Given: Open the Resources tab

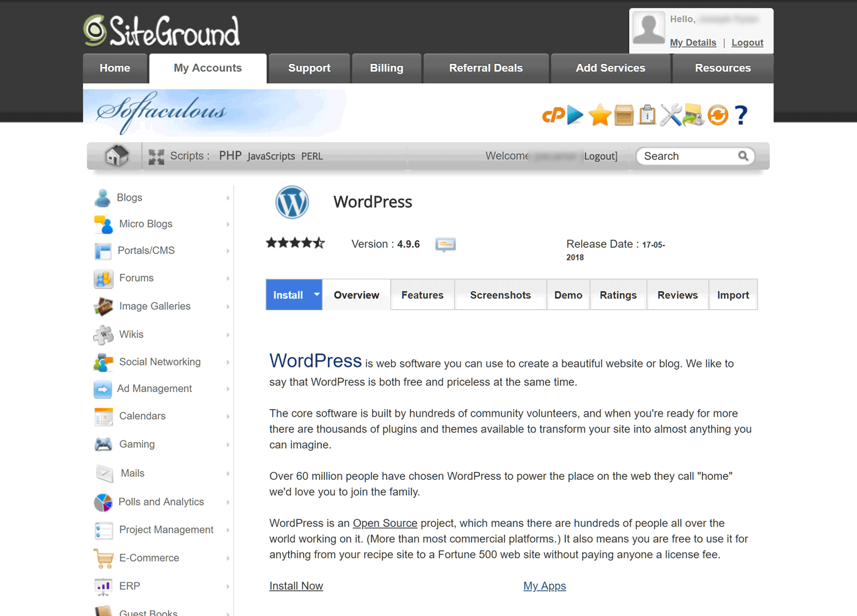Looking at the screenshot, I should click(x=723, y=68).
